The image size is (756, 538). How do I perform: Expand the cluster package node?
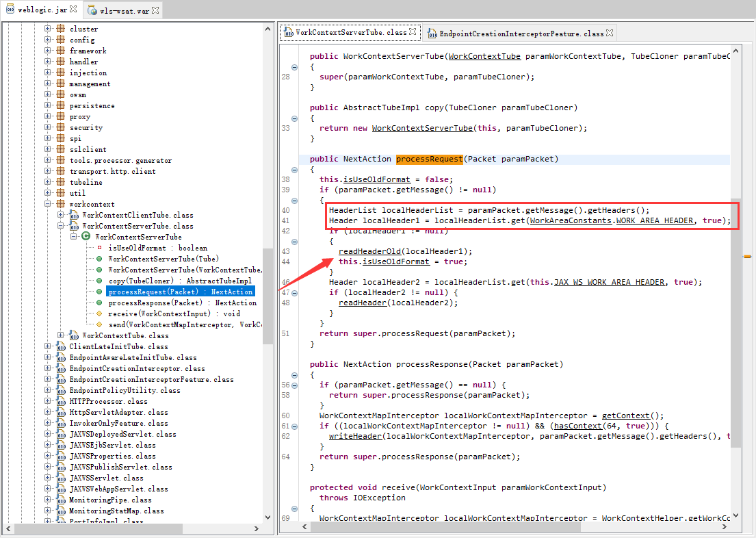(47, 29)
